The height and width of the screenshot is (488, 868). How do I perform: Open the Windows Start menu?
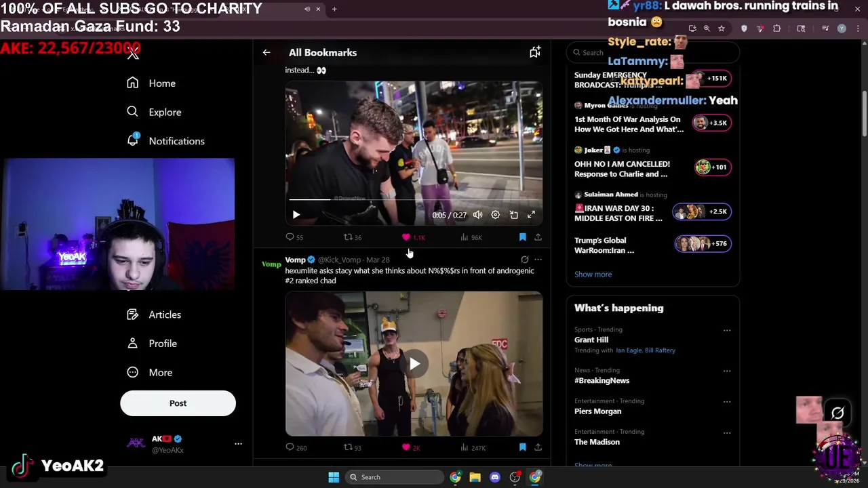coord(334,477)
